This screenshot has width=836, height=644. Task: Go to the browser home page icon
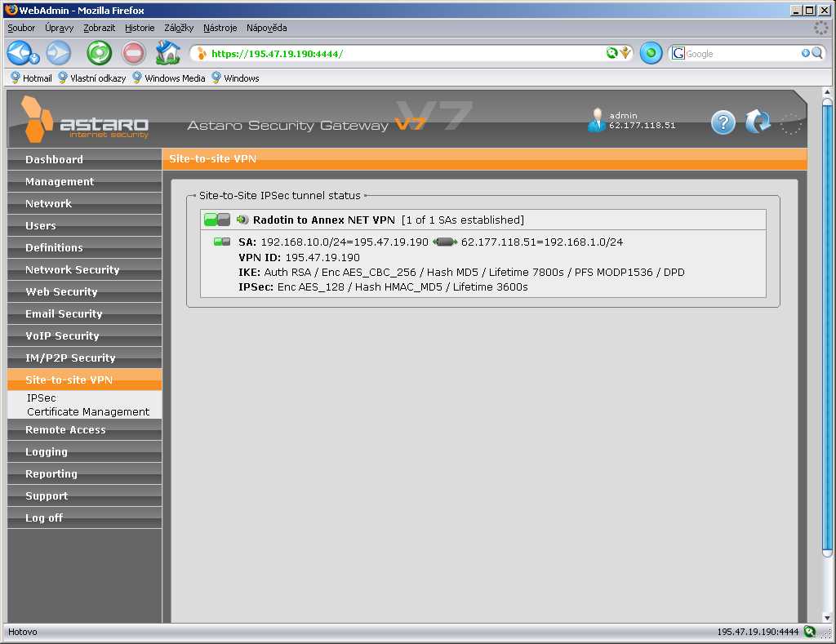pyautogui.click(x=167, y=53)
